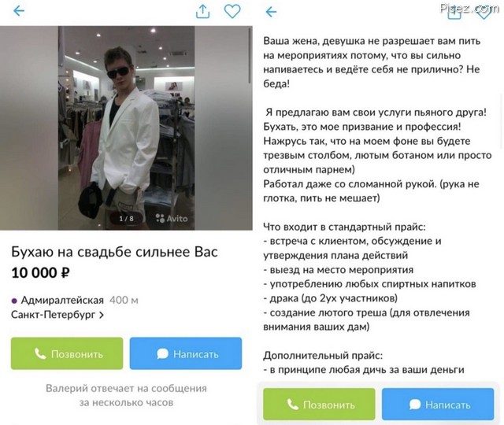Image resolution: width=504 pixels, height=425 pixels.
Task: Tap the share icon under the watermark
Action: pyautogui.click(x=454, y=13)
